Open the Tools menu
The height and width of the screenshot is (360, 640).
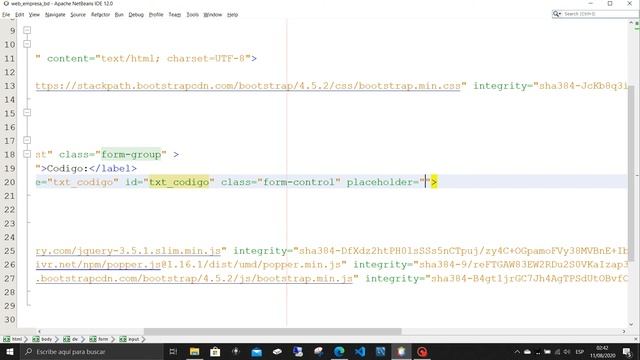193,15
